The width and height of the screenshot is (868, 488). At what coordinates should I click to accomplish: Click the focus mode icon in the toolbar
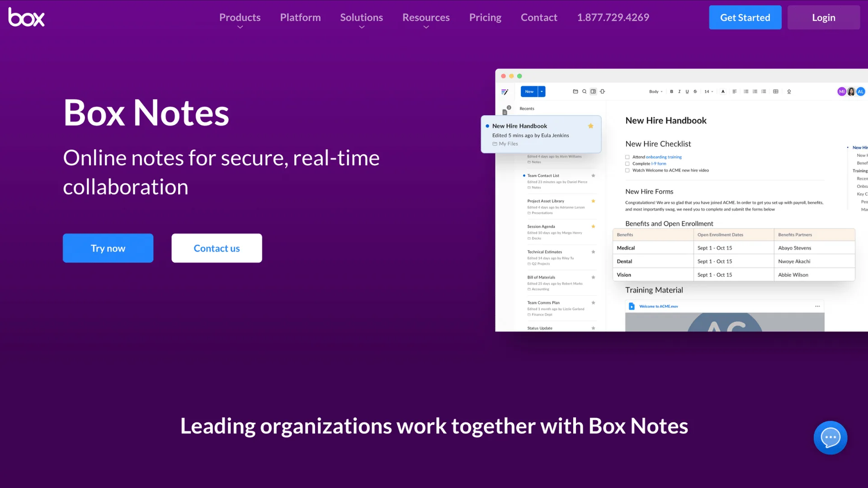(x=602, y=91)
